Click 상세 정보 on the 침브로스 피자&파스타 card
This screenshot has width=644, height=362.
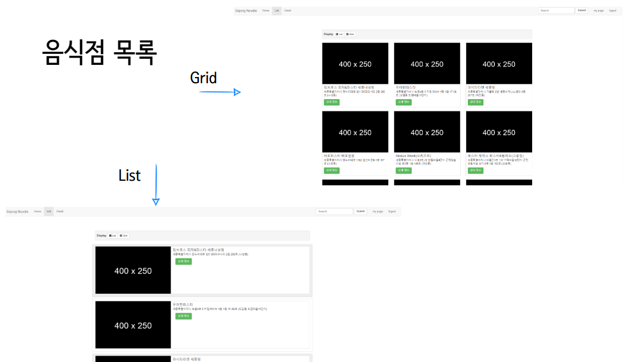coord(331,102)
